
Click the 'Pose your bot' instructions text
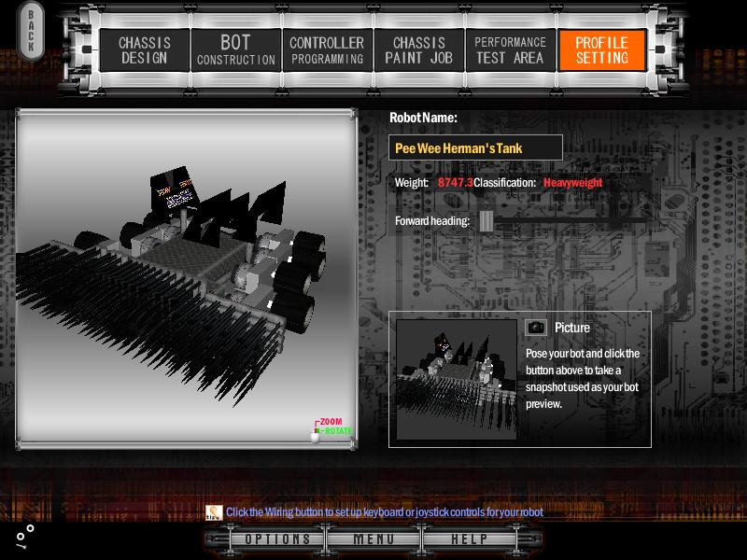(x=582, y=379)
